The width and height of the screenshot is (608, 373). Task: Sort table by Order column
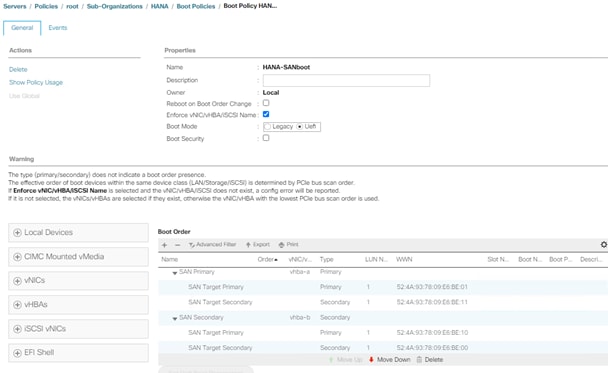(x=268, y=259)
